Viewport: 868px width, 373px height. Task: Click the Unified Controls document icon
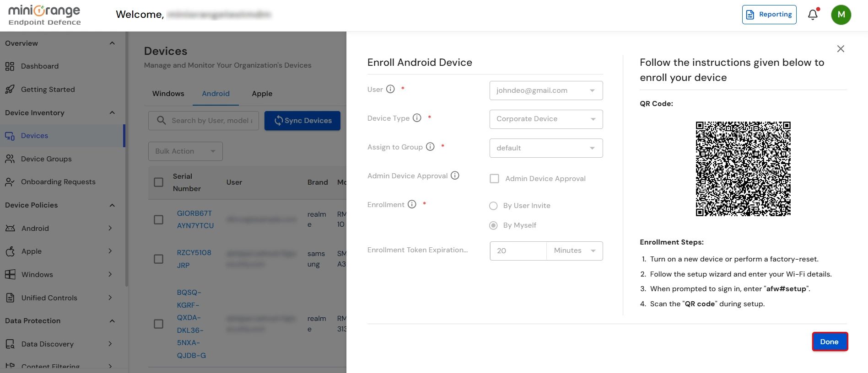(x=10, y=298)
